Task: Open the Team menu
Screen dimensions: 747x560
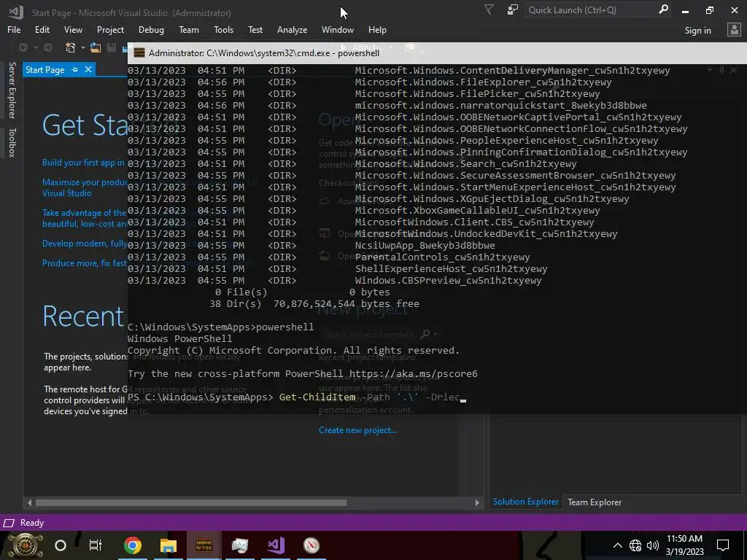Action: pos(189,29)
